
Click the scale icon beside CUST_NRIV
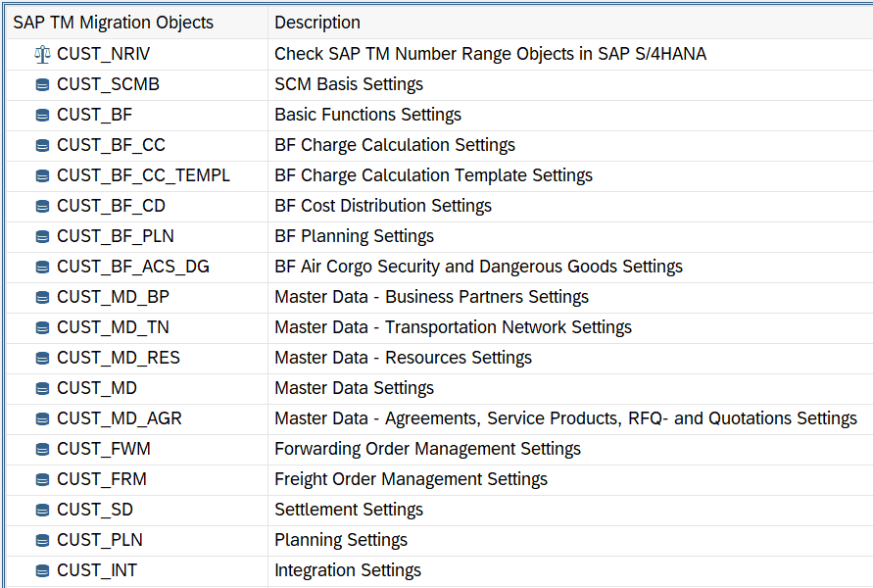(x=42, y=55)
